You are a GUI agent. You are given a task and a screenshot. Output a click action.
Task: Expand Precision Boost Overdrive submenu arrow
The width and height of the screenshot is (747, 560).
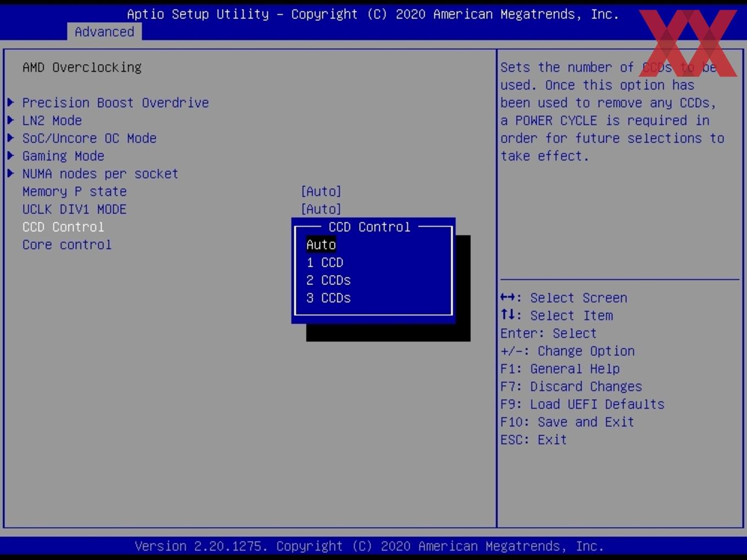tap(10, 102)
